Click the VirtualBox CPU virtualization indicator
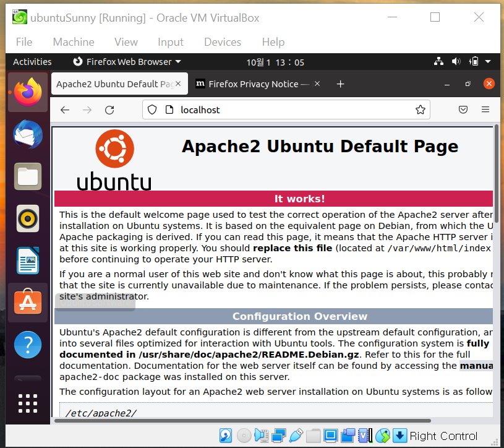The image size is (504, 448). pyautogui.click(x=365, y=436)
